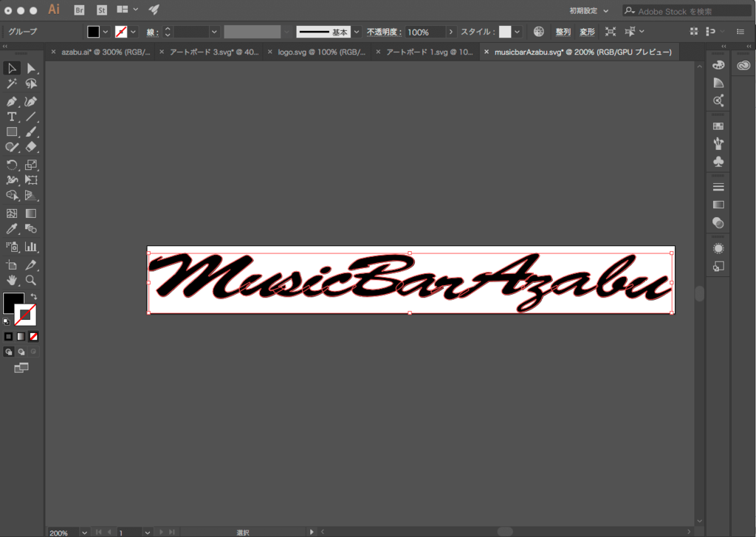
Task: Select the Symbol Sprayer tool
Action: 12,247
